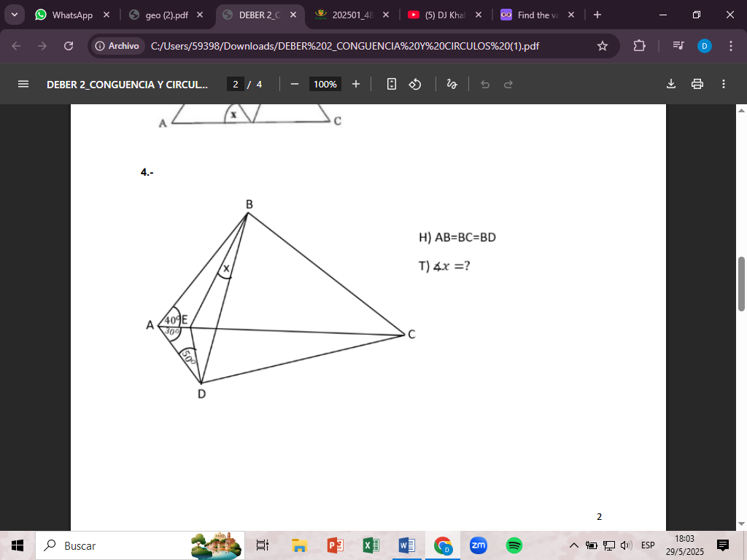Launch Spotify from the taskbar

click(514, 545)
